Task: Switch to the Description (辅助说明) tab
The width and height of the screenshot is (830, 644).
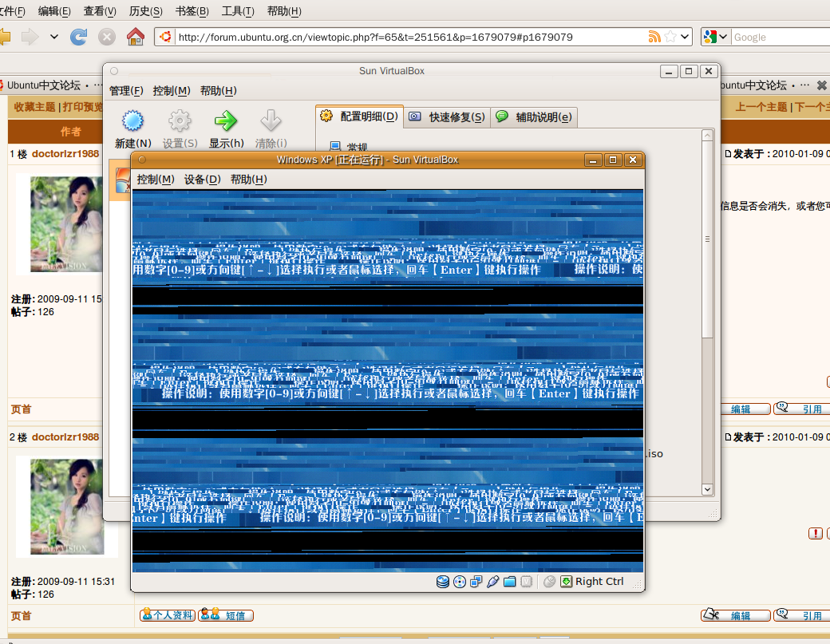Action: click(x=535, y=117)
